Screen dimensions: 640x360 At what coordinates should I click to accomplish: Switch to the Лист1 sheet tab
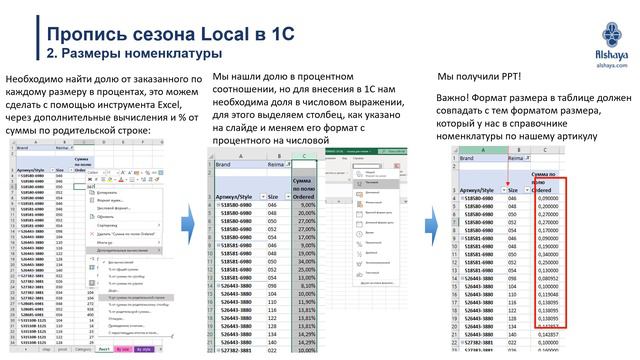point(104,349)
